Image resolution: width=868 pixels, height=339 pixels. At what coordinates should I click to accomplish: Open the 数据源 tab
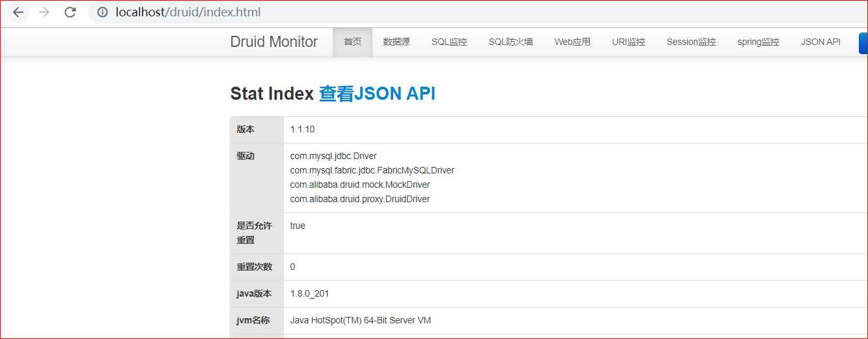point(397,42)
